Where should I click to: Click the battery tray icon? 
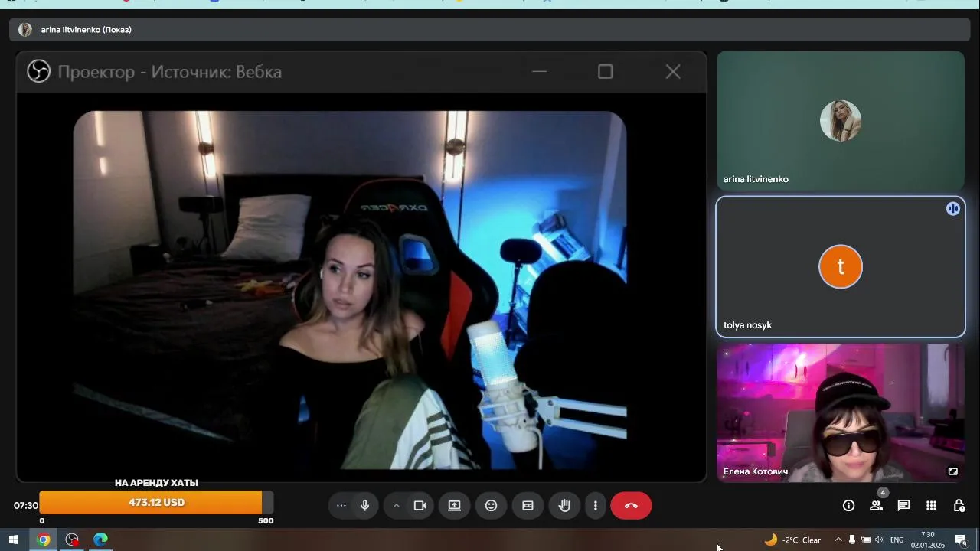pyautogui.click(x=866, y=540)
